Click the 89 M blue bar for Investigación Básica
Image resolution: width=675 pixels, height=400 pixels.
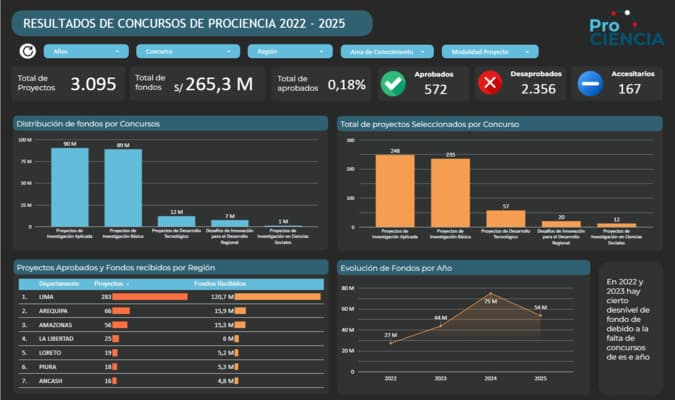coord(123,188)
